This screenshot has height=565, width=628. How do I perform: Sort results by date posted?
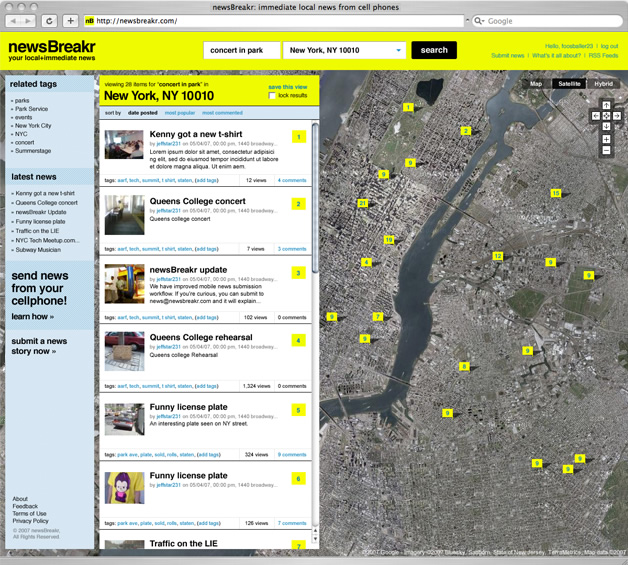click(143, 113)
